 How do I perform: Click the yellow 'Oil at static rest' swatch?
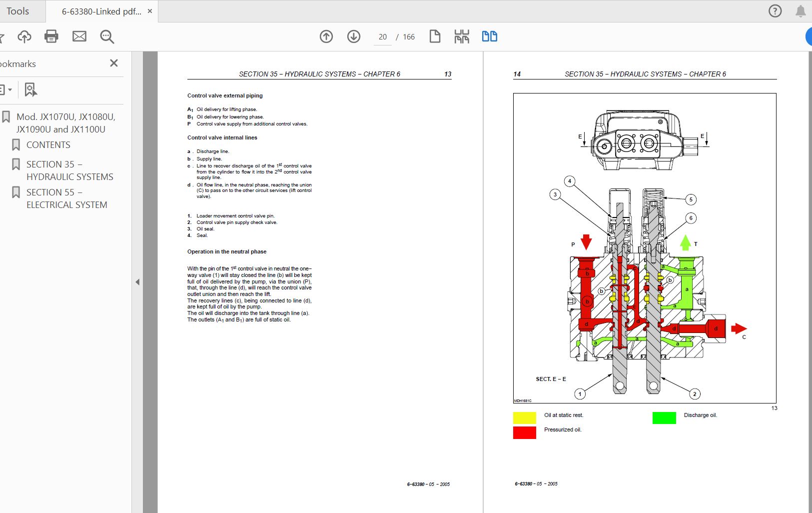[x=525, y=418]
